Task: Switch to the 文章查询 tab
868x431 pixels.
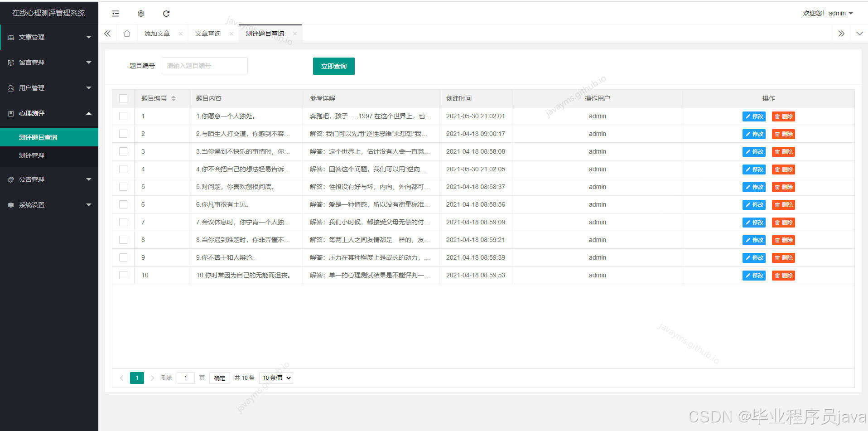Action: tap(207, 33)
